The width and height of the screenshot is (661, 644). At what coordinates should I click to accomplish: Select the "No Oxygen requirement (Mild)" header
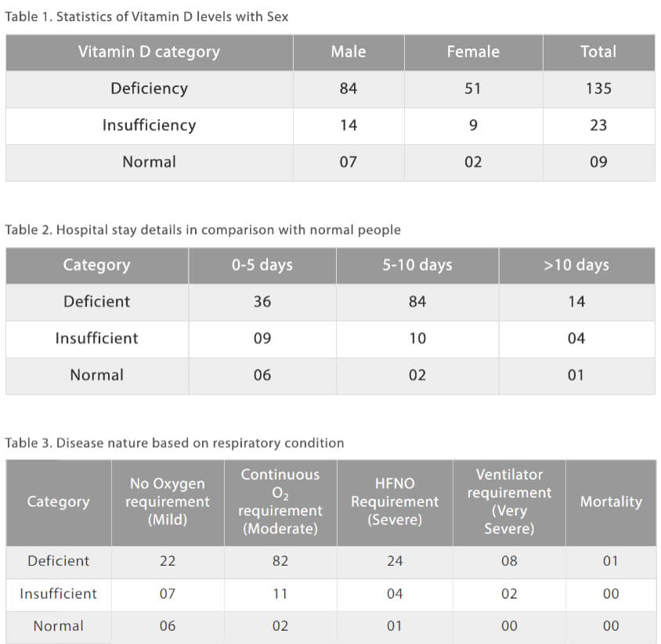tap(168, 501)
